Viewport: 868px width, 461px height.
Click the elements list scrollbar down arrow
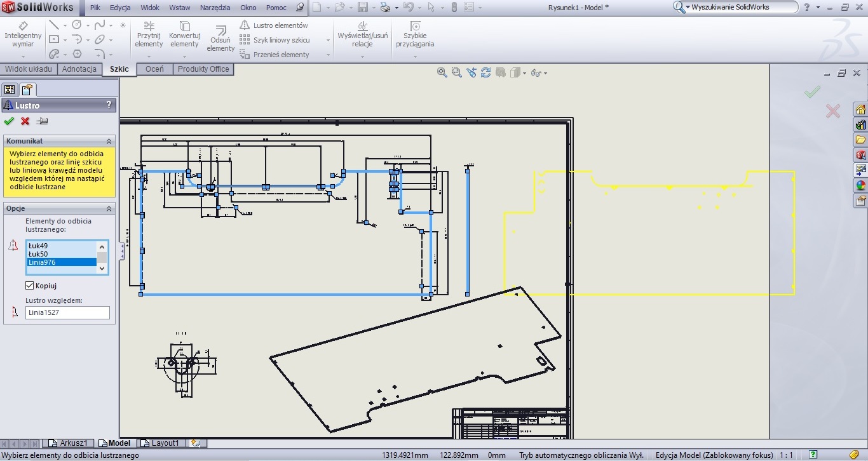tap(102, 269)
